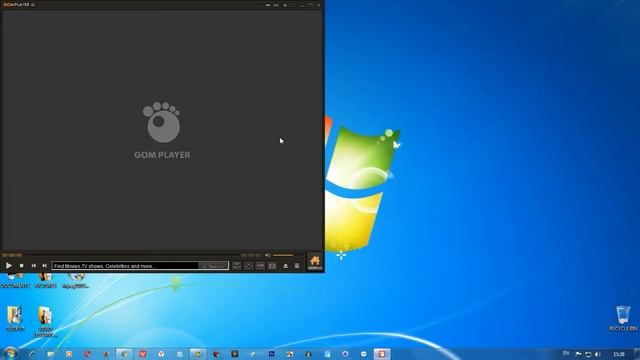Click the triangle icon in the GOM title bar
Image resolution: width=640 pixels, height=360 pixels.
tap(285, 5)
